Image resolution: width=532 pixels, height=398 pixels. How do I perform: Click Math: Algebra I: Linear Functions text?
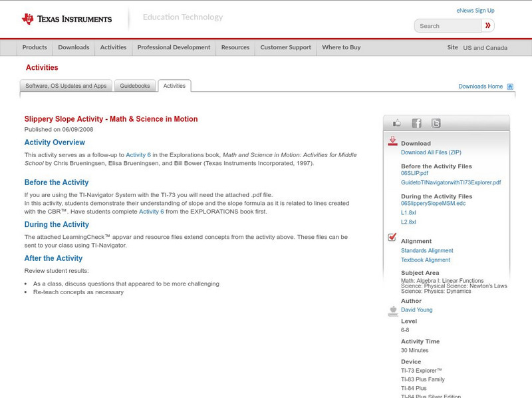pos(442,281)
